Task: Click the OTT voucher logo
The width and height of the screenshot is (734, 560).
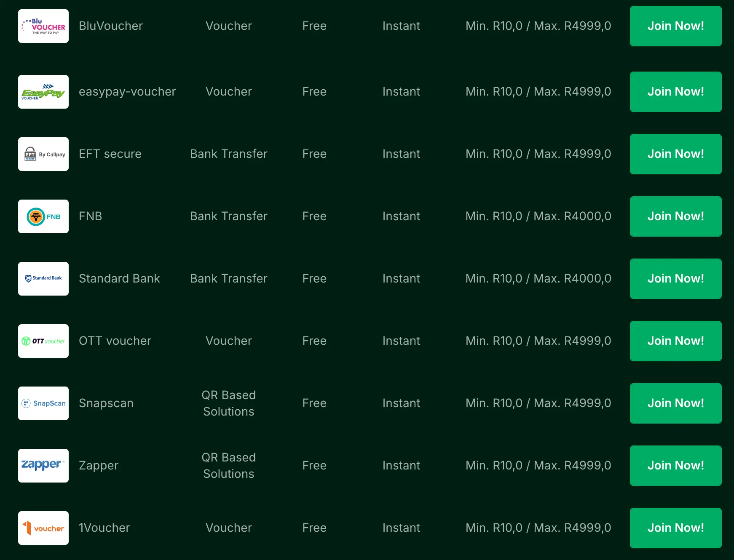Action: tap(43, 341)
